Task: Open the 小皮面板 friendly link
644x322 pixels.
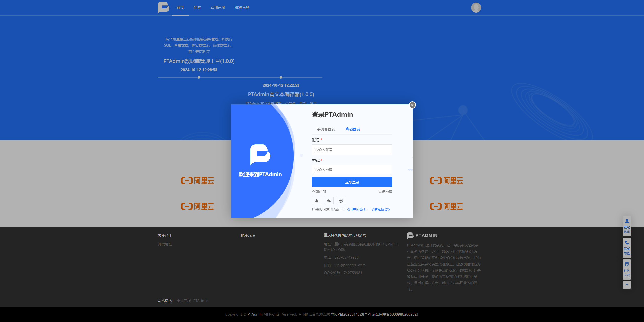Action: coord(184,301)
